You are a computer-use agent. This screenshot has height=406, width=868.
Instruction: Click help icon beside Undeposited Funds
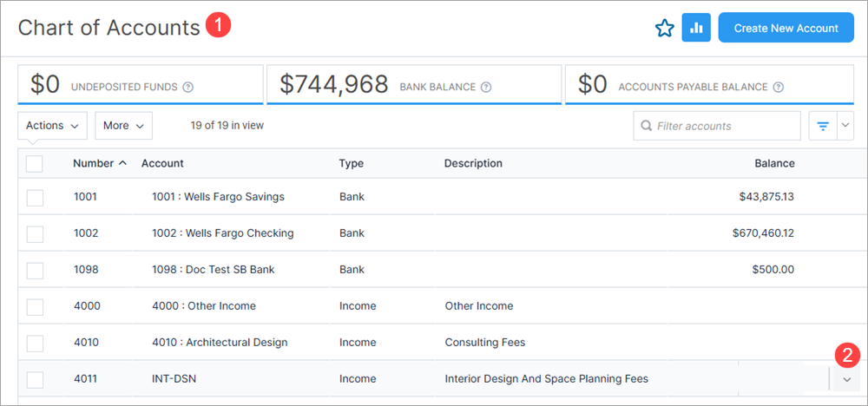pos(187,87)
